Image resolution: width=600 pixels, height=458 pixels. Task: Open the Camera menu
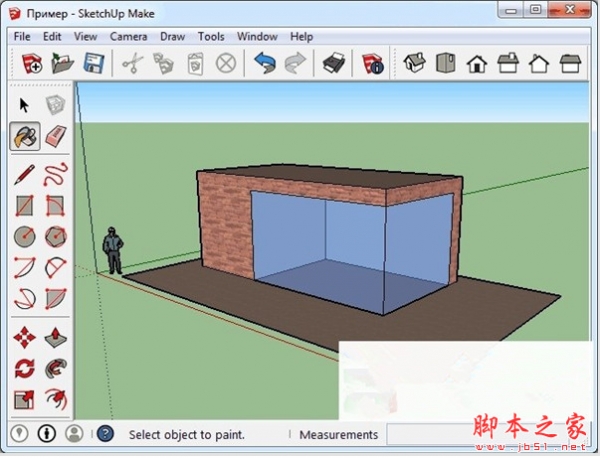[128, 37]
